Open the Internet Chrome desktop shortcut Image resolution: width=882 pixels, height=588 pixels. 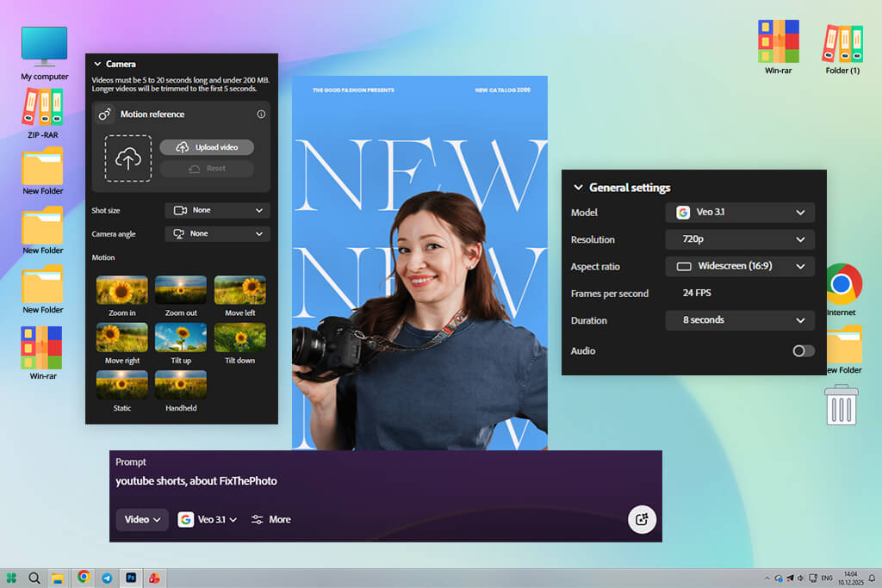click(842, 285)
